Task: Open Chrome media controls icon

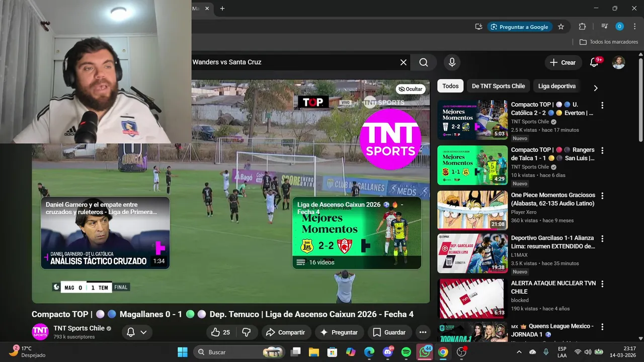Action: [605, 27]
